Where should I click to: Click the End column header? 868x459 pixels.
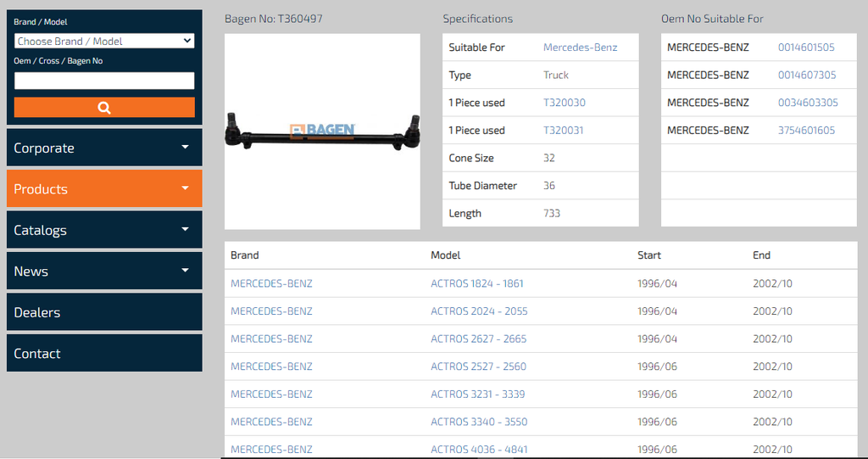(761, 255)
